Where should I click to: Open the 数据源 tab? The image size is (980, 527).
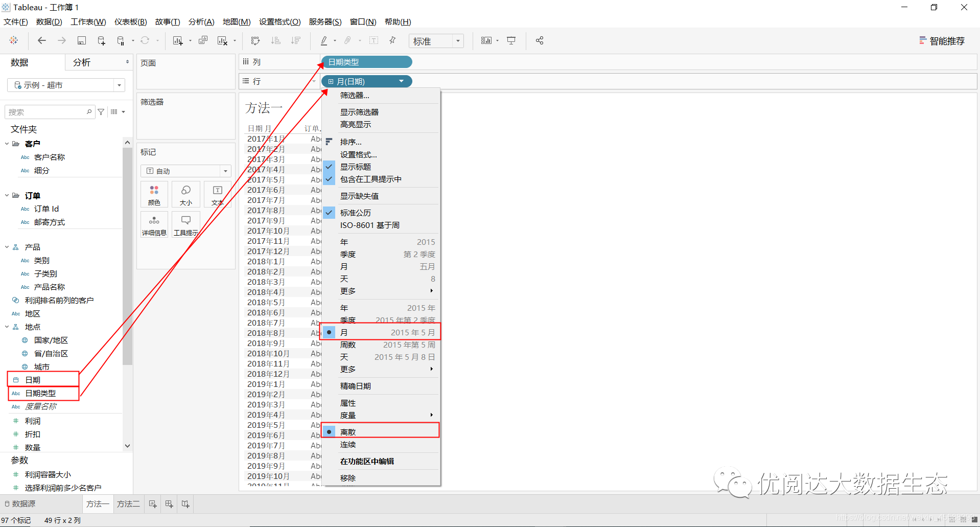click(20, 504)
